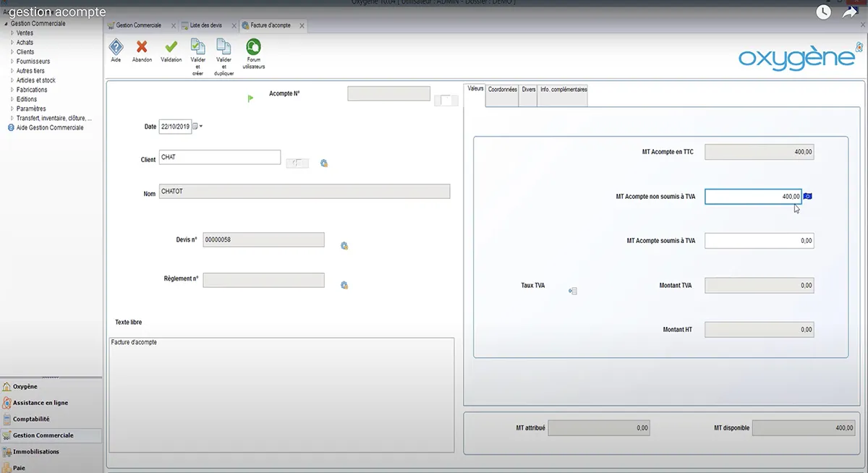The image size is (868, 473).
Task: Click the Aide help toolbar icon
Action: (116, 48)
